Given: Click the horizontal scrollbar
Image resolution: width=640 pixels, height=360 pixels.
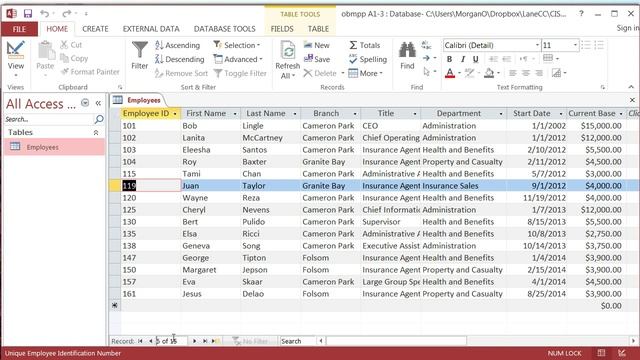Looking at the screenshot, I should (396, 341).
